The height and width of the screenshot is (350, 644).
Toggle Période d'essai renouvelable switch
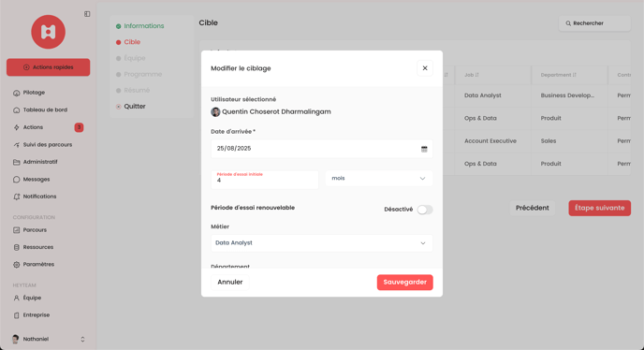pyautogui.click(x=425, y=210)
